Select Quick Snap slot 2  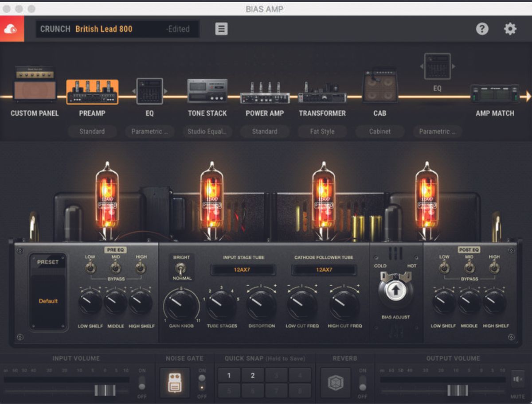point(252,375)
